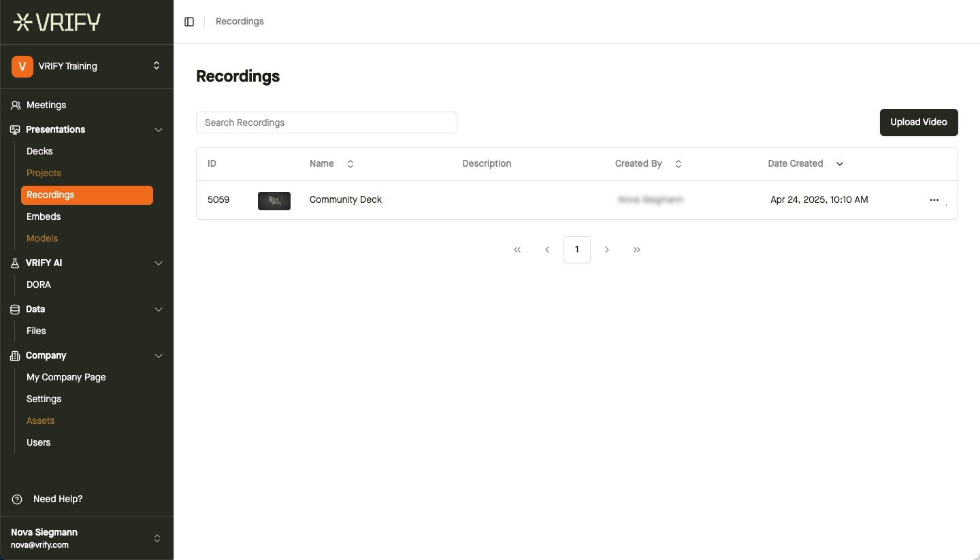Click date Apr 24, 2025, 10:10 AM
980x560 pixels.
(819, 199)
